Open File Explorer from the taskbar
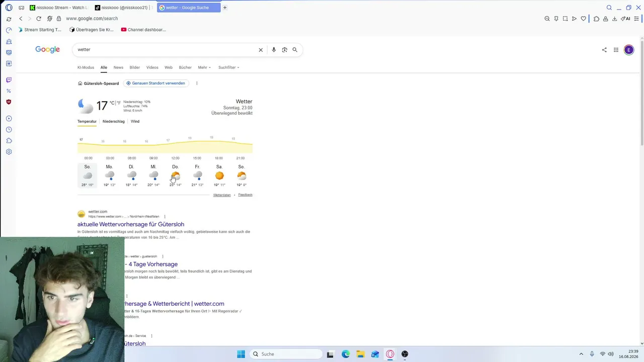The height and width of the screenshot is (362, 644). click(360, 354)
